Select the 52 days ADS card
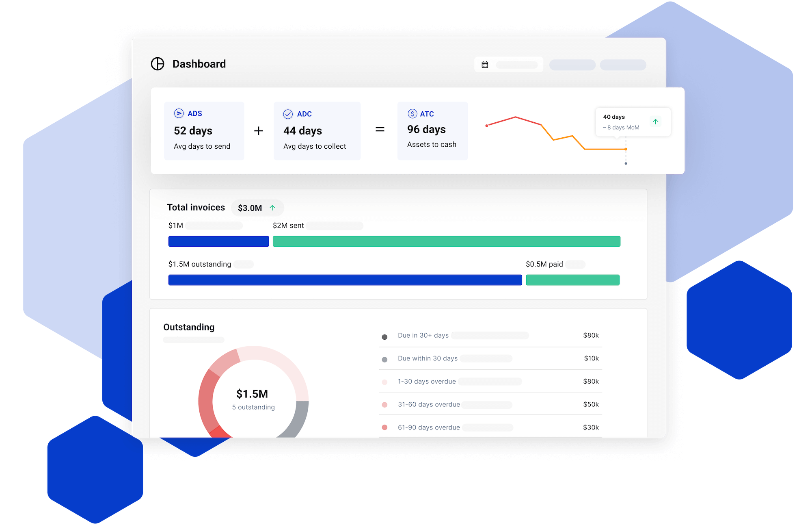 coord(204,130)
